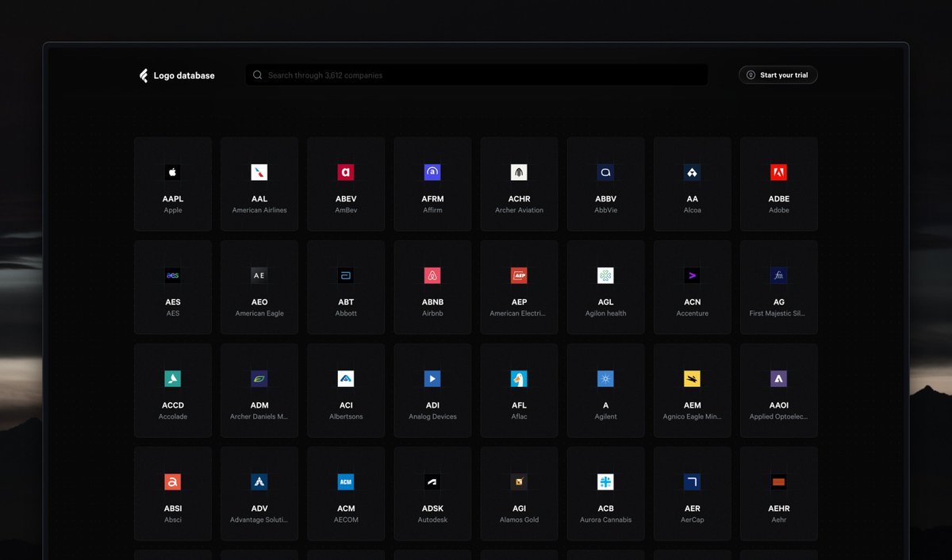Select the American Eagle logo icon
This screenshot has width=952, height=560.
(x=259, y=275)
